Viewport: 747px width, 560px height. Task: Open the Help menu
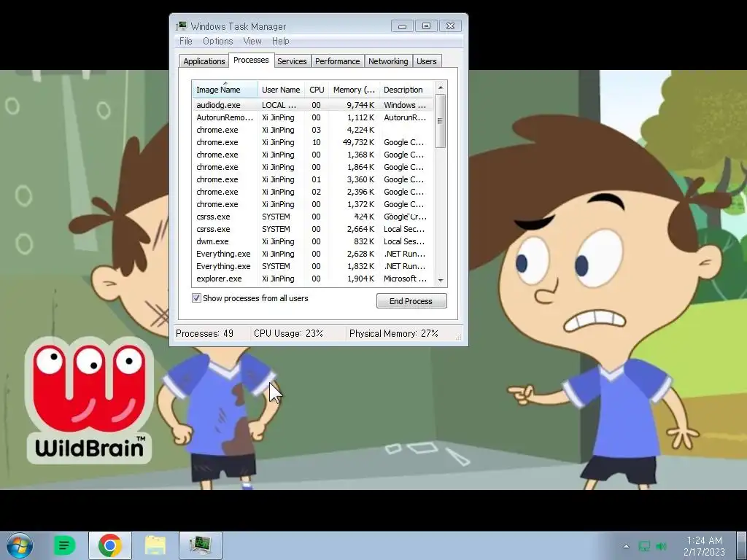click(281, 41)
